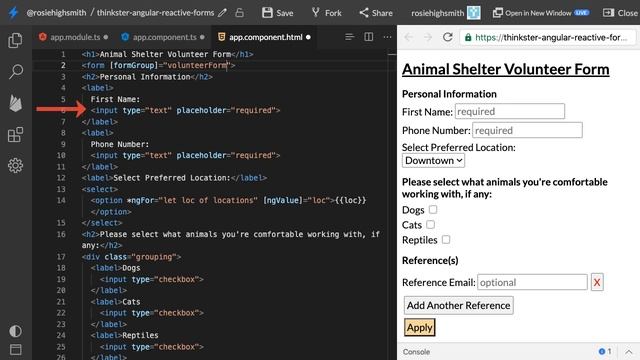Click line number 17 in the gutter
The height and width of the screenshot is (360, 640).
pos(61,257)
